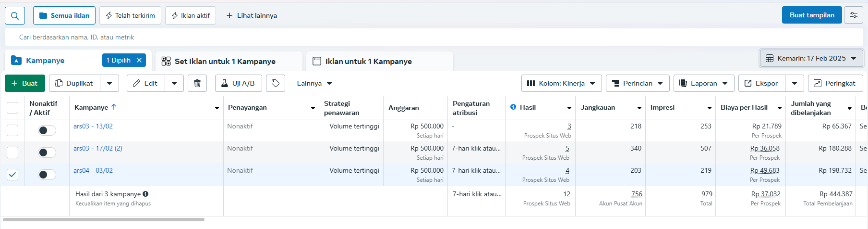Click the search magnifier icon
Viewport: 868px width, 229px height.
15,16
